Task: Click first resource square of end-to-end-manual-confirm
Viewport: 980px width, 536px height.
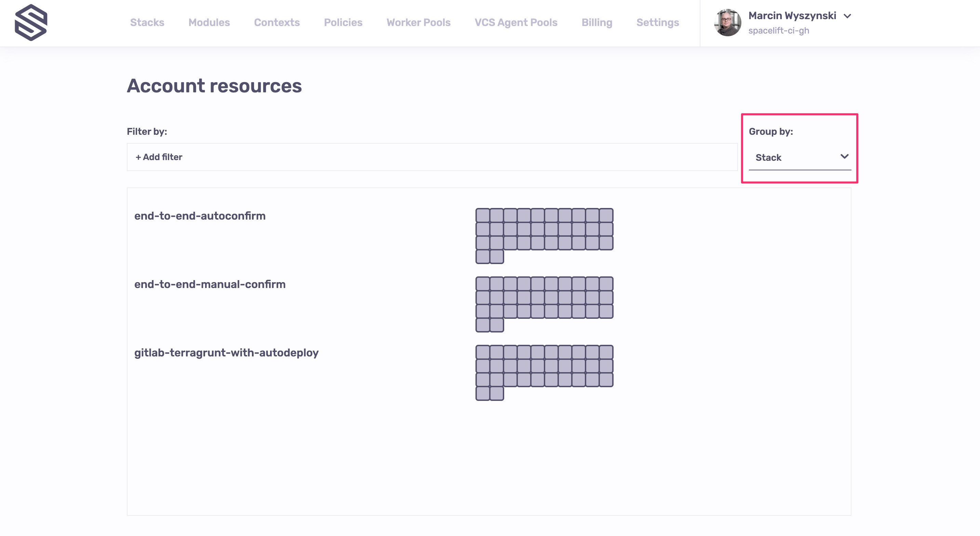Action: click(x=482, y=284)
